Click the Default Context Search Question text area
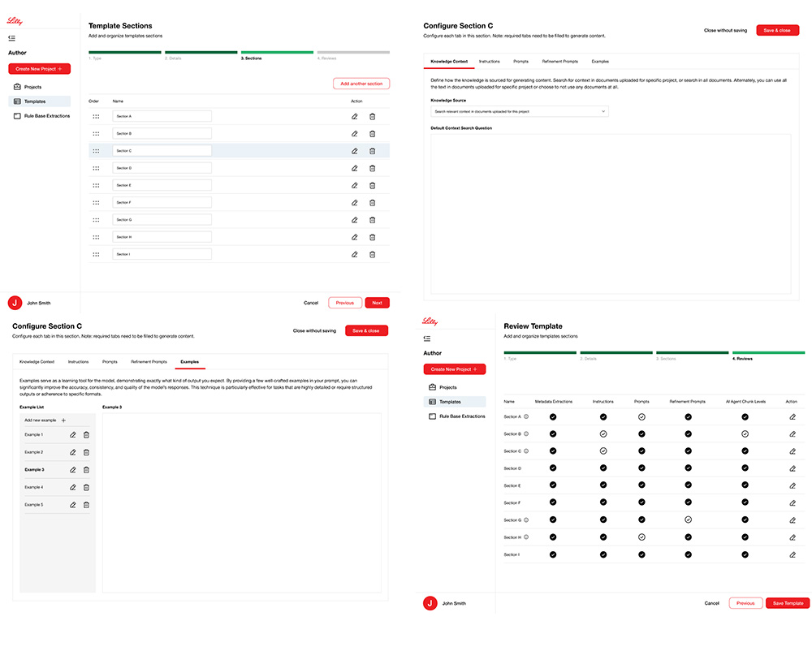 click(611, 213)
